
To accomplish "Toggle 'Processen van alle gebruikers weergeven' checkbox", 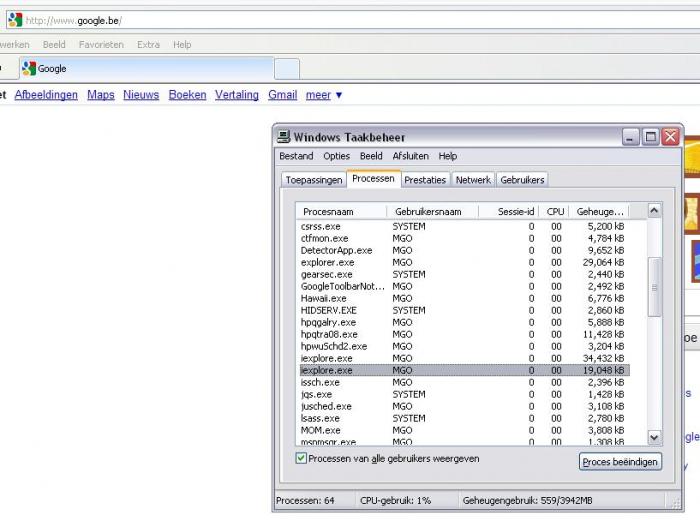I will (301, 458).
